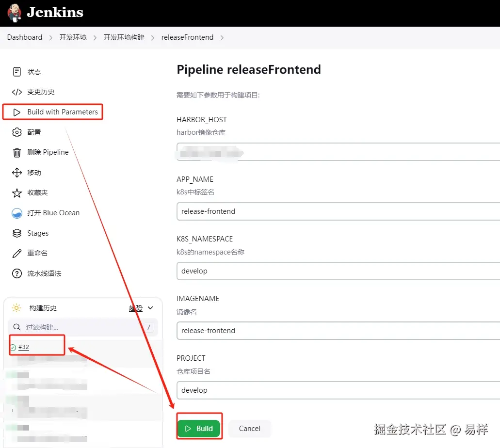The image size is (500, 448).
Task: Click the APP_NAME parameter label
Action: [195, 179]
